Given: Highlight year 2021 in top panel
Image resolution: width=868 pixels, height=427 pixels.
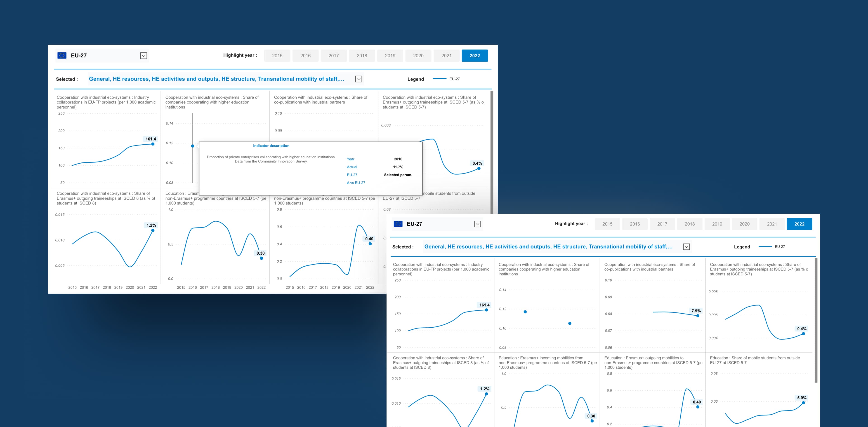Looking at the screenshot, I should (x=446, y=56).
